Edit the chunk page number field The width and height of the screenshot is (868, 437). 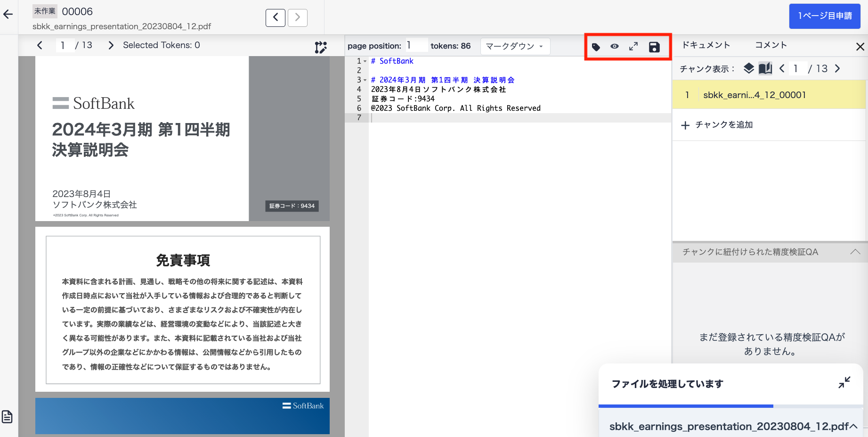[798, 68]
